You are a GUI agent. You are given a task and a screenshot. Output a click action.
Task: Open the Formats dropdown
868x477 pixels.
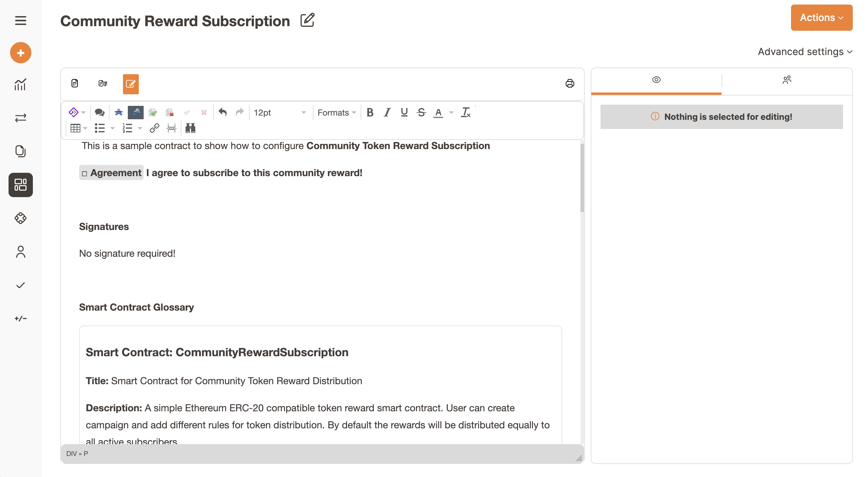(337, 113)
